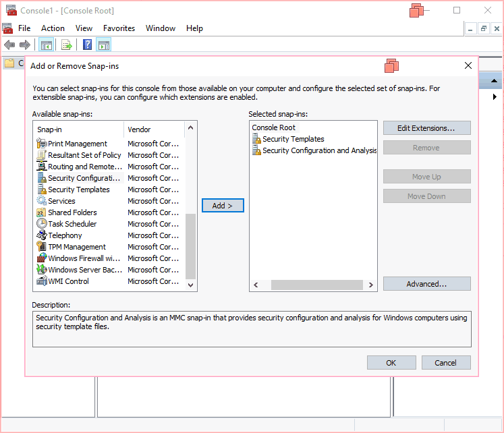This screenshot has width=504, height=433.
Task: Open the Favorites menu
Action: tap(119, 28)
